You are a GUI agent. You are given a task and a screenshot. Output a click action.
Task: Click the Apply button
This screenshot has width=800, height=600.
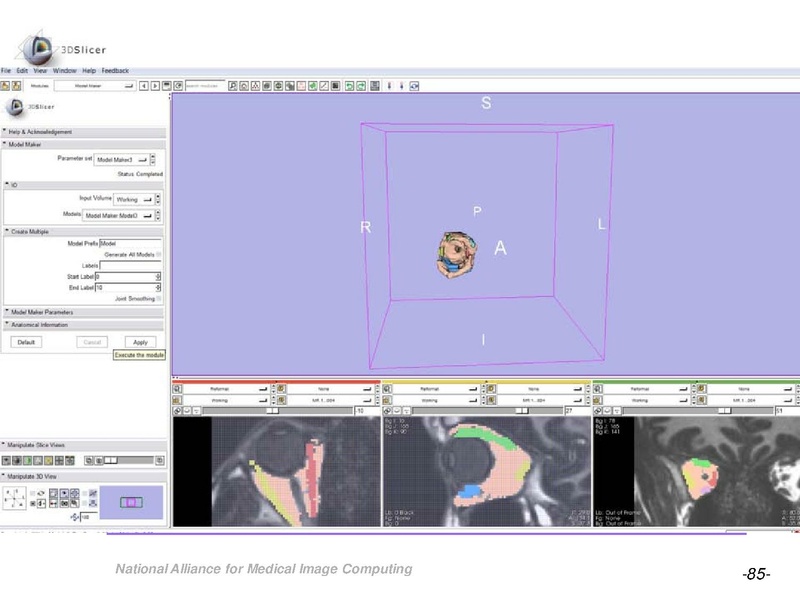point(140,342)
